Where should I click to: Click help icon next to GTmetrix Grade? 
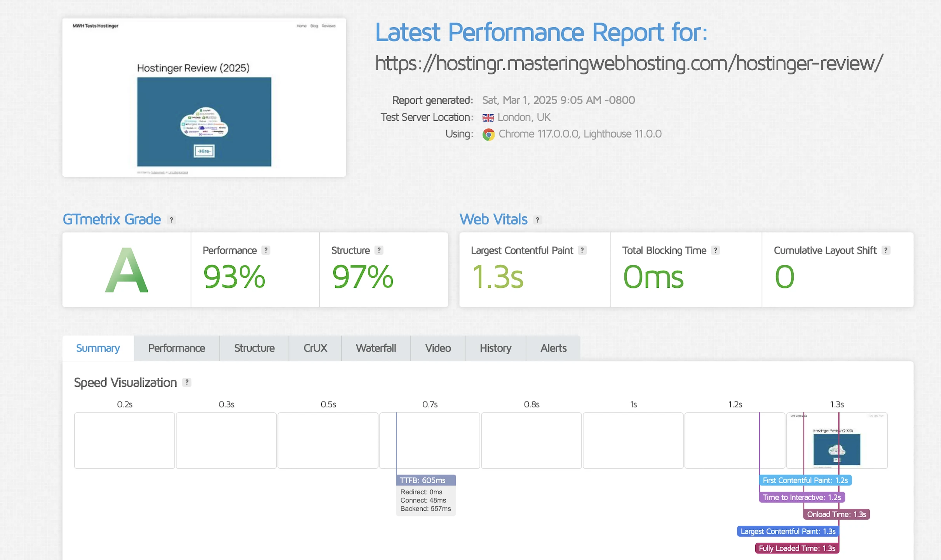(x=171, y=220)
